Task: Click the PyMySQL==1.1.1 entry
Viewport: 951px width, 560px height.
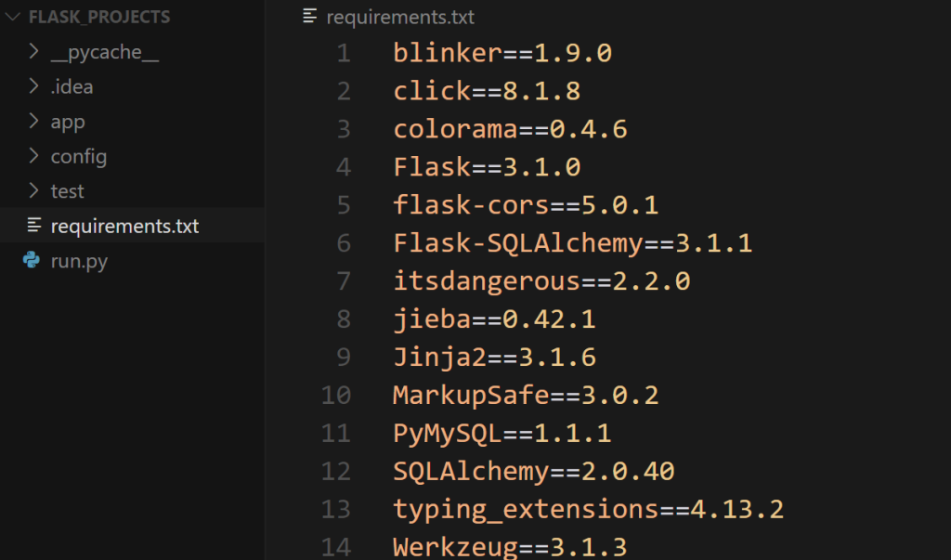Action: tap(502, 434)
